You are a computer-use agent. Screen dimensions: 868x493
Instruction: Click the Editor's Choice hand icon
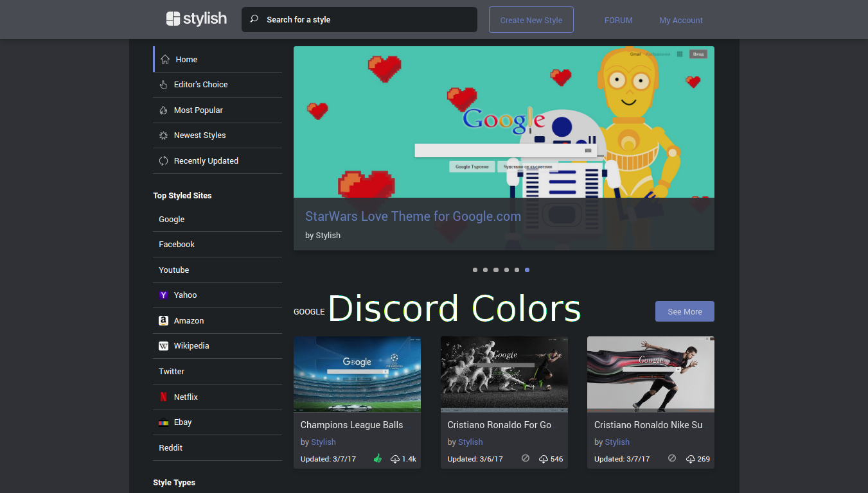click(163, 85)
